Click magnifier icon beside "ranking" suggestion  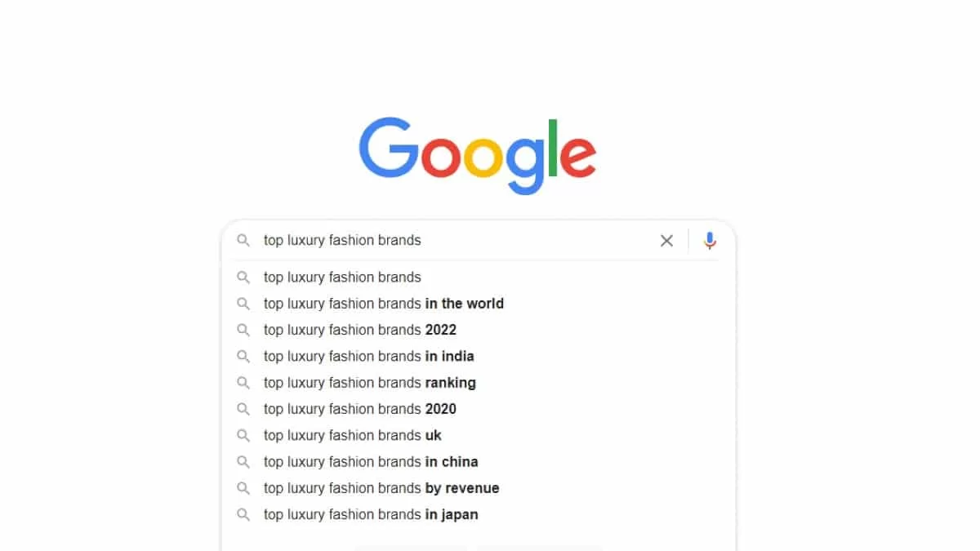(243, 383)
